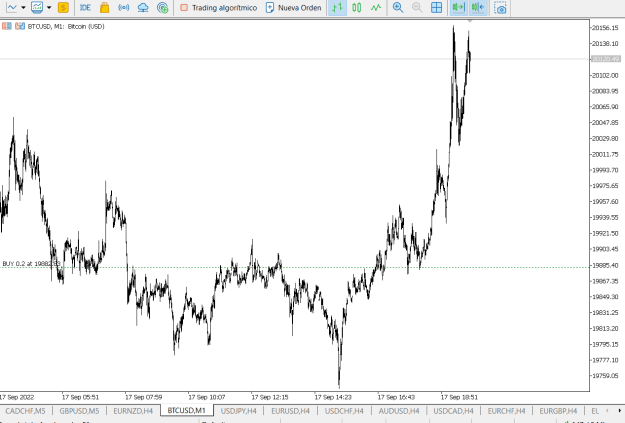Click the 17 Sep 05:51 time label
The image size is (625, 423).
click(80, 397)
